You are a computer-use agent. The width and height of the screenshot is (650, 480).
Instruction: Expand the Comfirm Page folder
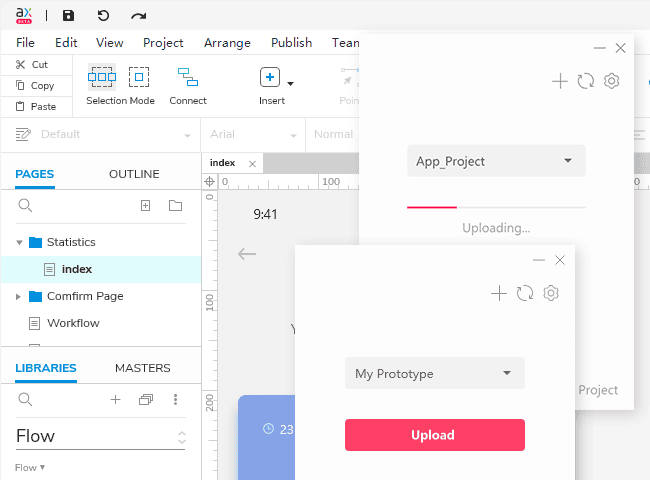pos(19,296)
